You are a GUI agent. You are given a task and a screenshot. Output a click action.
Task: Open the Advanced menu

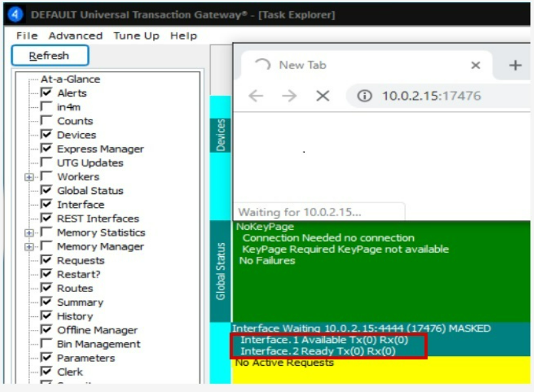pos(76,36)
